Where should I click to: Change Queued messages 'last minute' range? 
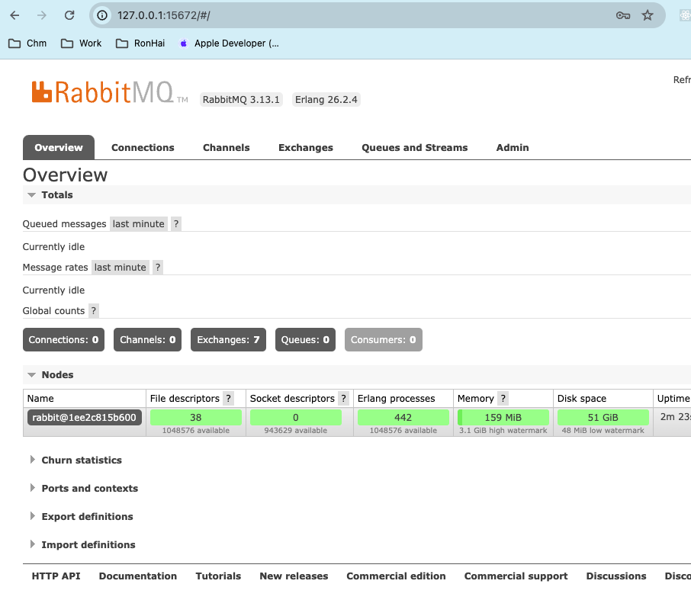coord(138,224)
